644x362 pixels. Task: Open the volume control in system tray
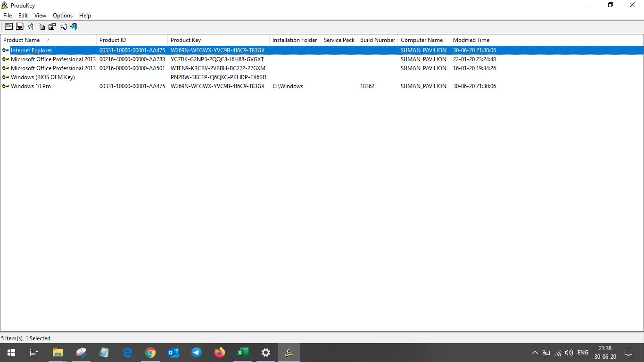[569, 353]
